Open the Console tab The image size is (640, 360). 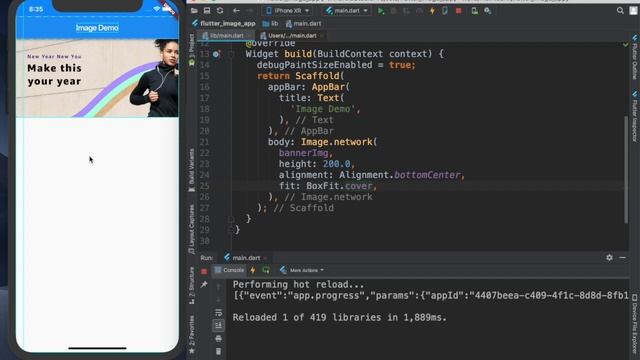[x=229, y=270]
